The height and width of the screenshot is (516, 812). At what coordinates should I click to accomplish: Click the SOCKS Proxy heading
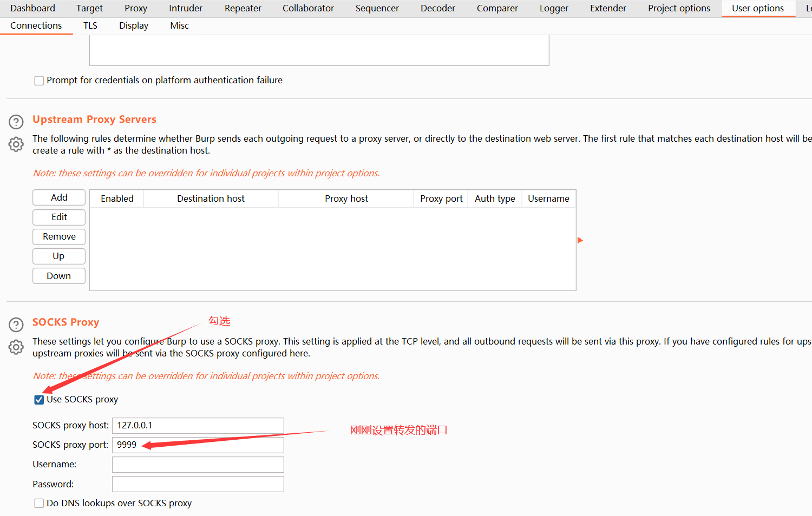pyautogui.click(x=66, y=322)
